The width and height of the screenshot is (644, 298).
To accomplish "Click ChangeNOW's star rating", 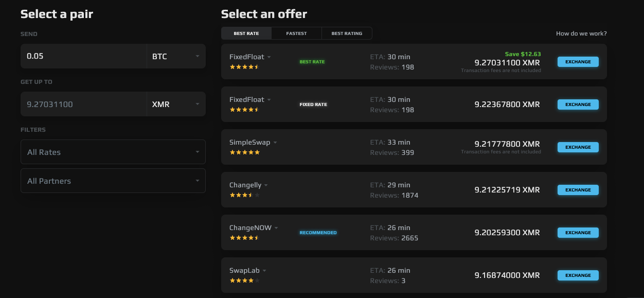I will (245, 238).
